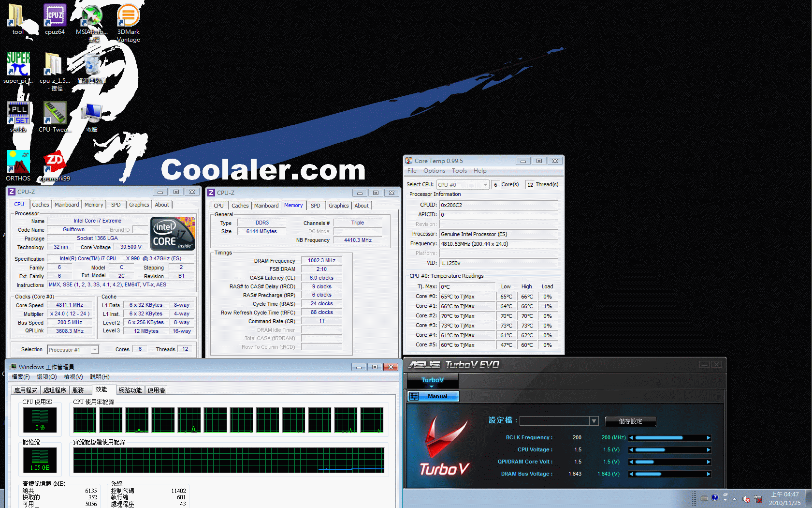Click the CPU usage history graph in Task Manager

[x=229, y=419]
